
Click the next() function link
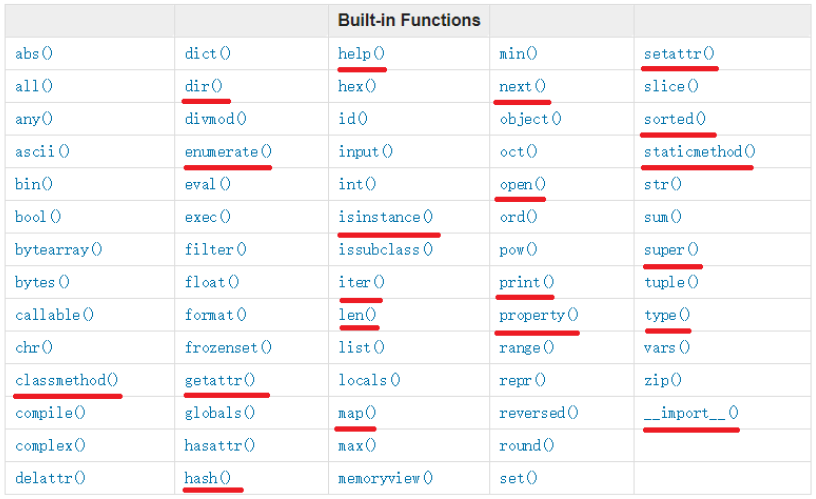tap(522, 86)
